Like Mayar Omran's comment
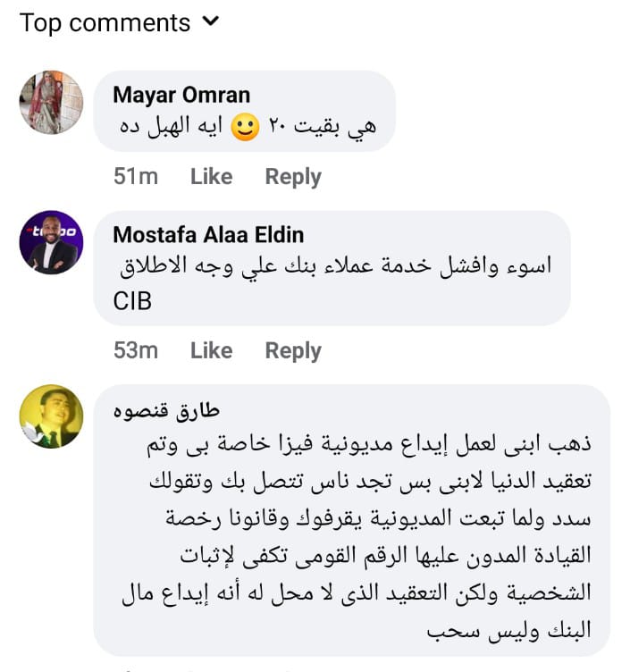630x672 pixels. [211, 177]
